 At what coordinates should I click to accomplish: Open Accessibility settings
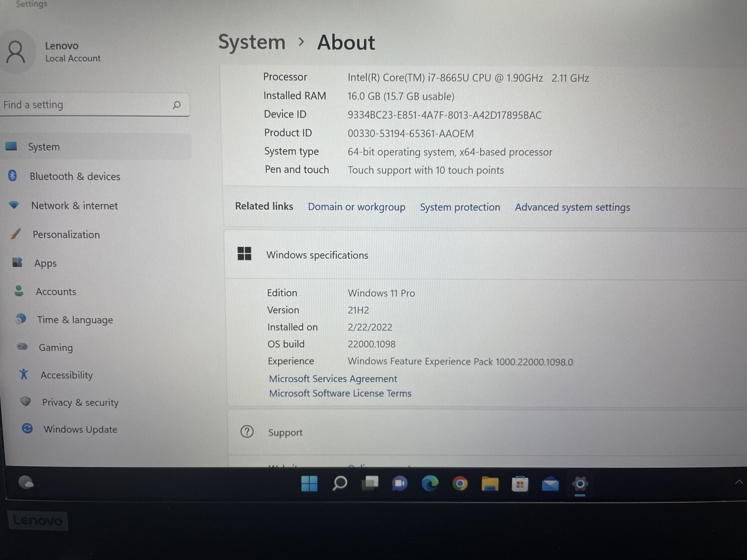[67, 375]
